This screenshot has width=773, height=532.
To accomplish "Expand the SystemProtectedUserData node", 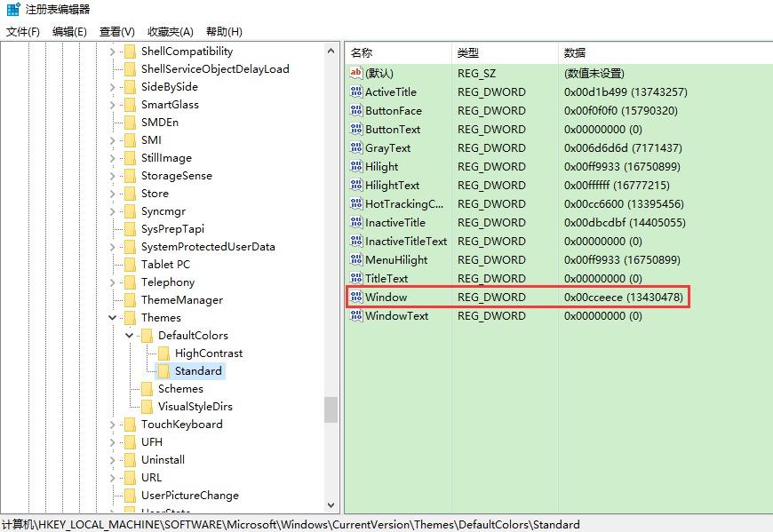I will [x=113, y=247].
